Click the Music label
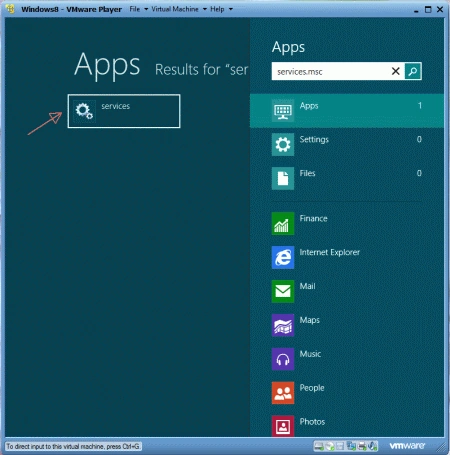This screenshot has height=455, width=450. pyautogui.click(x=310, y=354)
